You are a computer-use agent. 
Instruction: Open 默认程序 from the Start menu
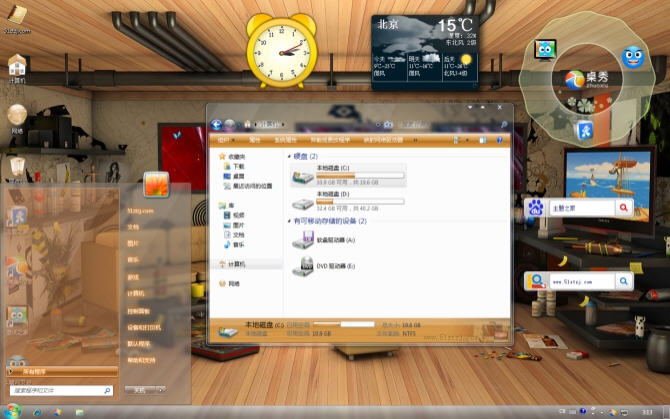click(138, 344)
